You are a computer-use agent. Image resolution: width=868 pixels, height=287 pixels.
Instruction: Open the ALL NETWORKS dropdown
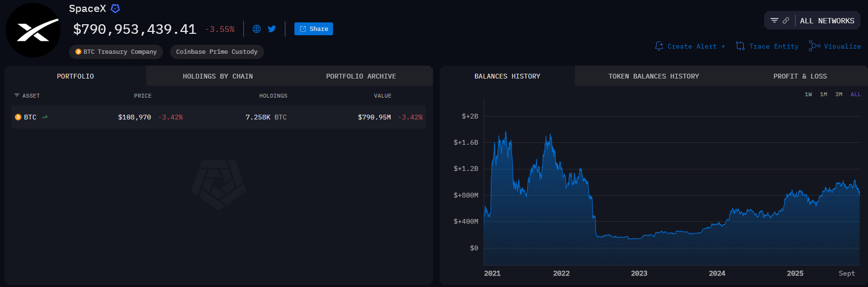[x=827, y=21]
